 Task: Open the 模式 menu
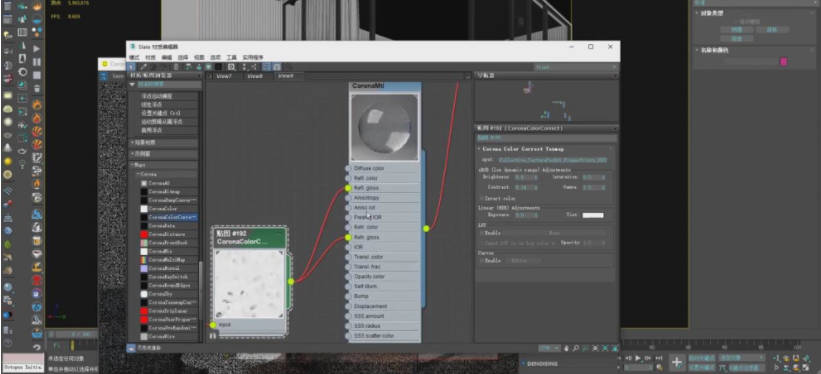tap(135, 57)
